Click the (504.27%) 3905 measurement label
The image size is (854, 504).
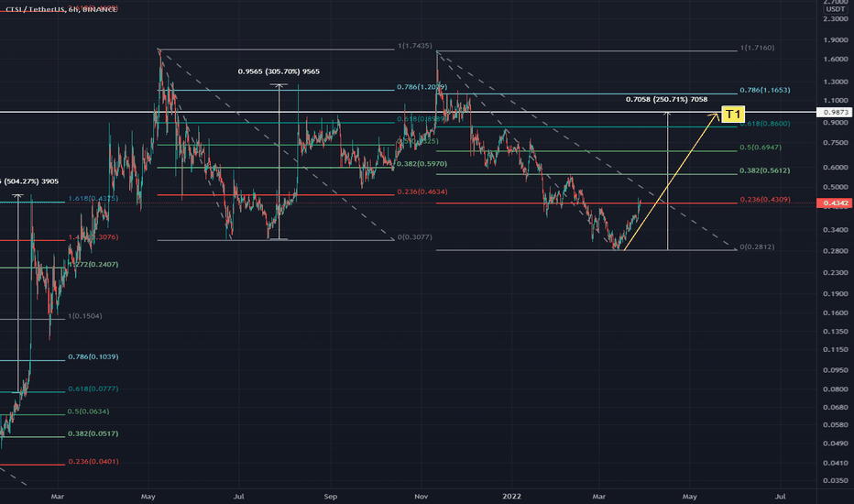coord(30,181)
